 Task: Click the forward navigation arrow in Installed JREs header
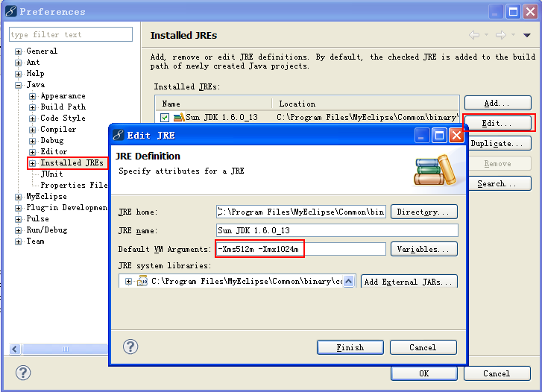(x=501, y=35)
